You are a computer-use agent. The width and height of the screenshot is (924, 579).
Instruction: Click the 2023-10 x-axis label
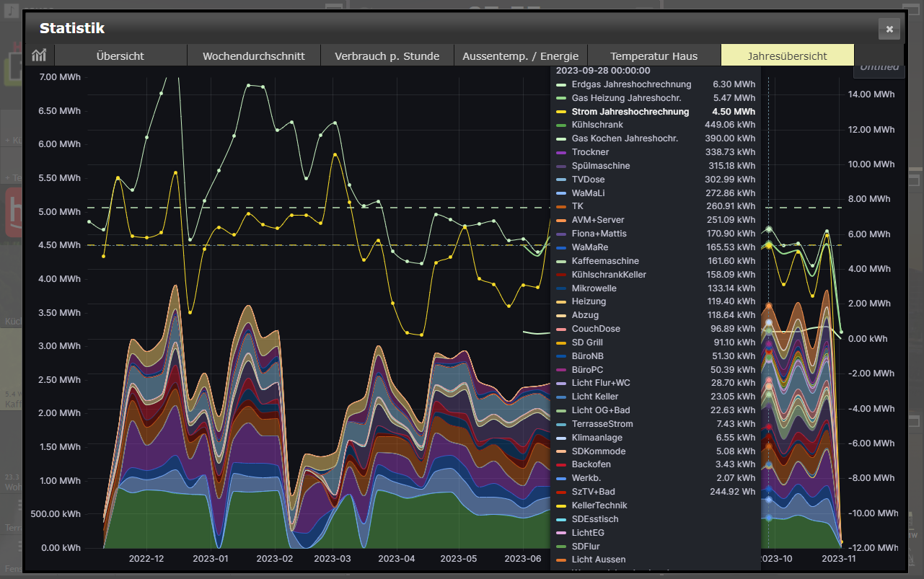tap(775, 559)
